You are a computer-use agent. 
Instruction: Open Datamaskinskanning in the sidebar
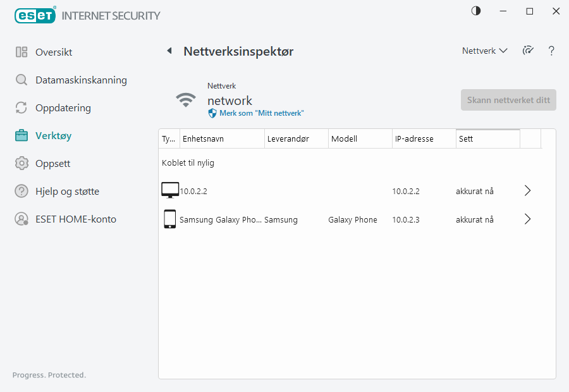[x=81, y=80]
